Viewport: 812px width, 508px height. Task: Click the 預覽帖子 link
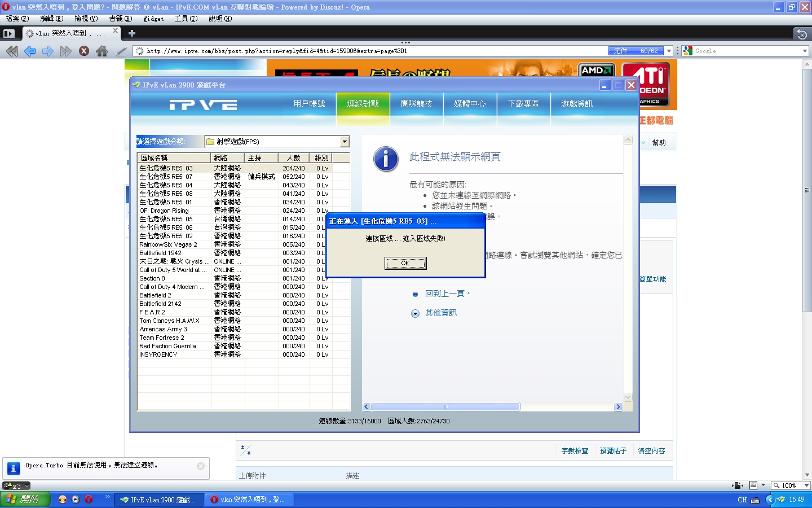(x=614, y=451)
